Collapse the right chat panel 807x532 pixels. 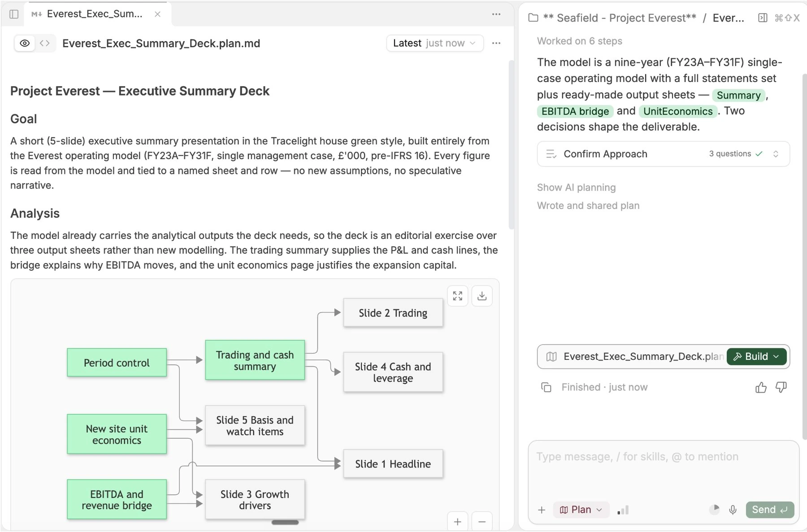(763, 18)
